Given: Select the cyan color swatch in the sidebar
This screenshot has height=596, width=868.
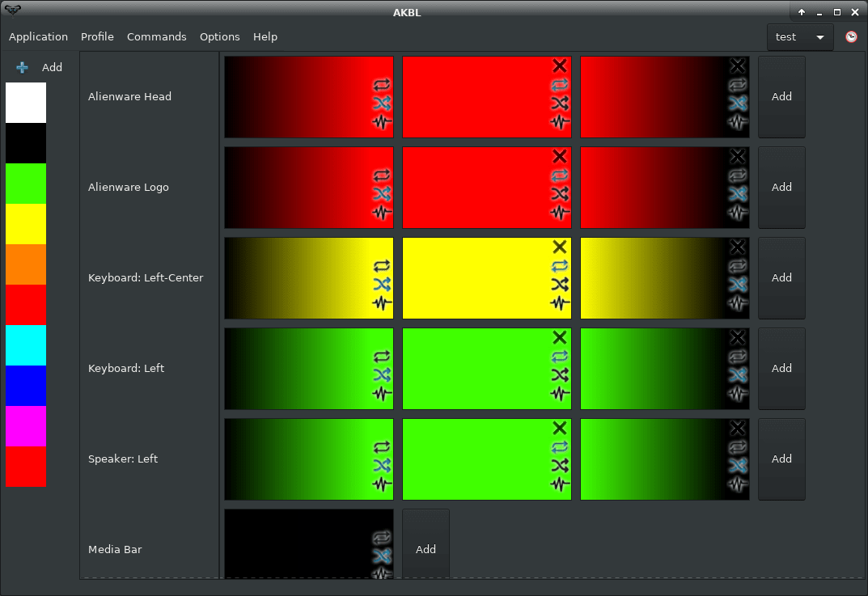Looking at the screenshot, I should [25, 344].
